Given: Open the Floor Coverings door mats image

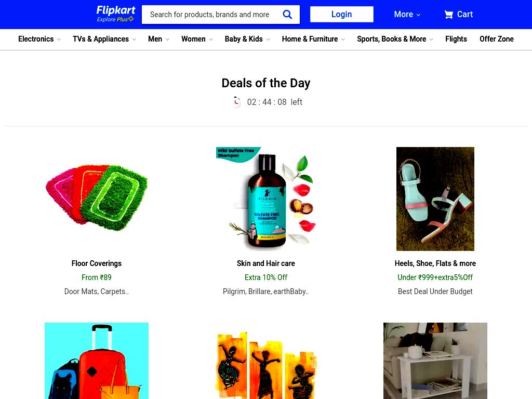Looking at the screenshot, I should pyautogui.click(x=97, y=198).
